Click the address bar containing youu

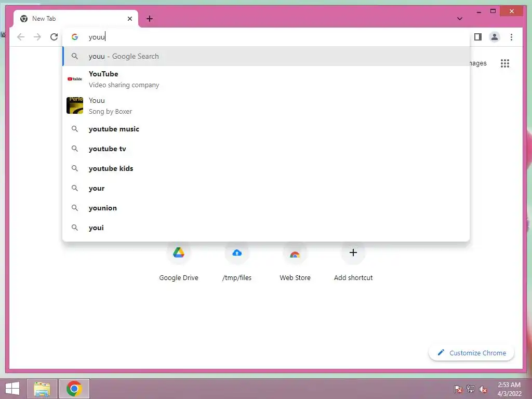[266, 37]
